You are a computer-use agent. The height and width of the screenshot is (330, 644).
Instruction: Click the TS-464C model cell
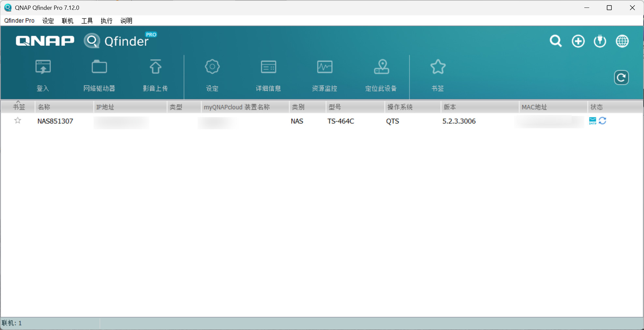click(341, 121)
